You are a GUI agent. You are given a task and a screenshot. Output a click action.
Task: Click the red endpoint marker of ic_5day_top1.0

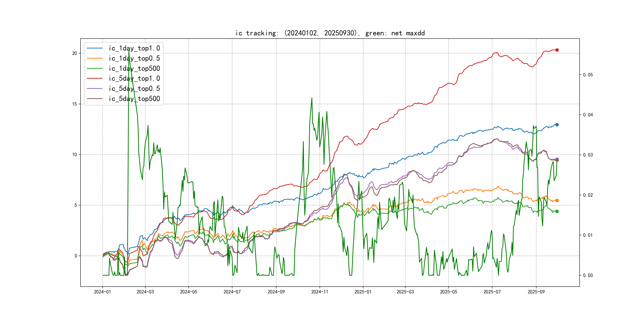click(557, 50)
